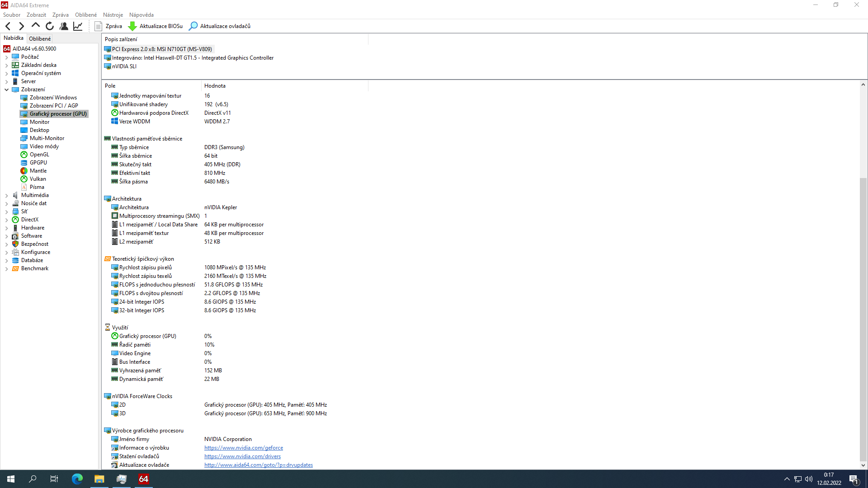Image resolution: width=868 pixels, height=488 pixels.
Task: Open the nvidia.com/geforce link
Action: pyautogui.click(x=243, y=448)
